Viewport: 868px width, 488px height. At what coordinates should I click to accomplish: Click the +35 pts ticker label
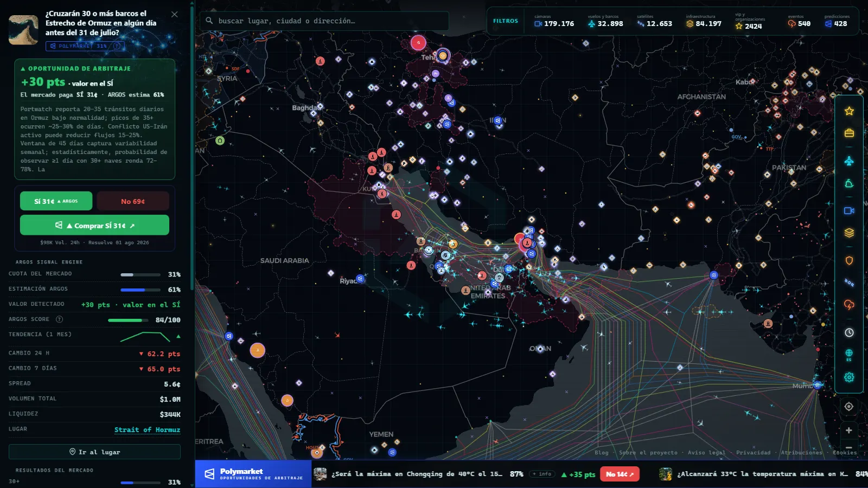pyautogui.click(x=578, y=474)
